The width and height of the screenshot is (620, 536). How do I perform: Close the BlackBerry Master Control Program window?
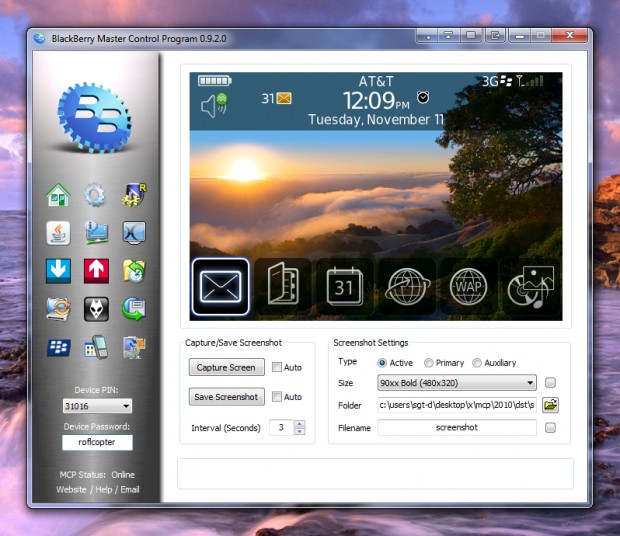[x=569, y=36]
